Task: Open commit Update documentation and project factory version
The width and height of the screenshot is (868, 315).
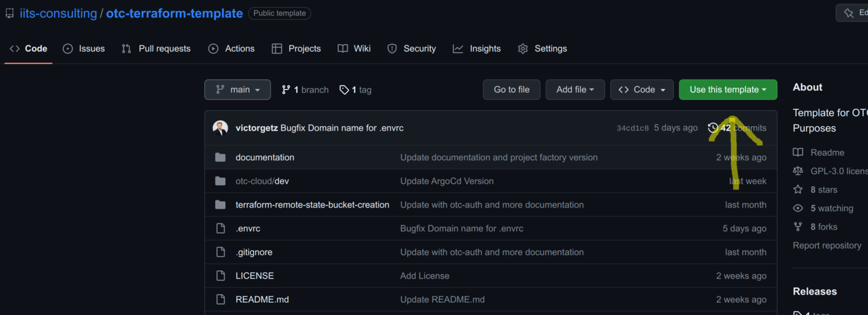Action: coord(499,157)
